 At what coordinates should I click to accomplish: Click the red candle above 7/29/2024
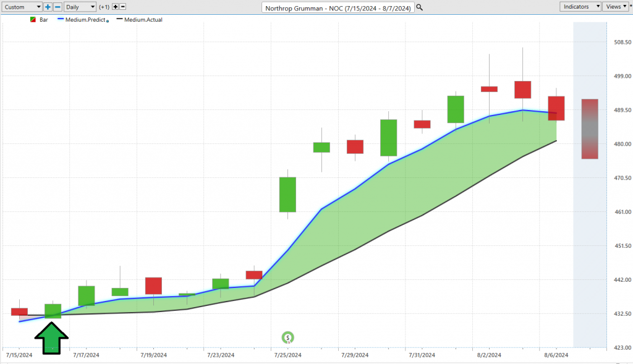tap(355, 147)
